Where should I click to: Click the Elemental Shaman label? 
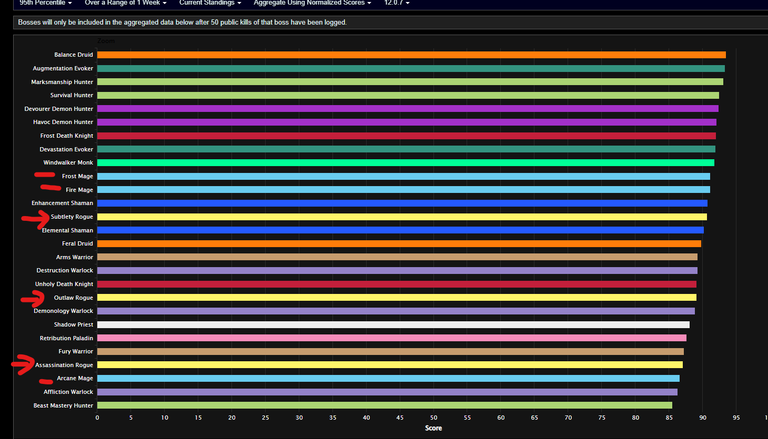pos(68,230)
